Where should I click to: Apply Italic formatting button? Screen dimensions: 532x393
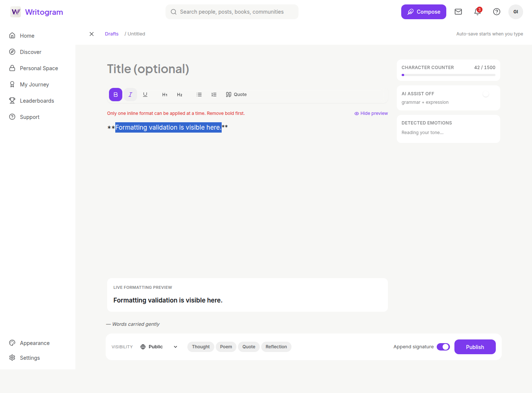click(x=130, y=95)
